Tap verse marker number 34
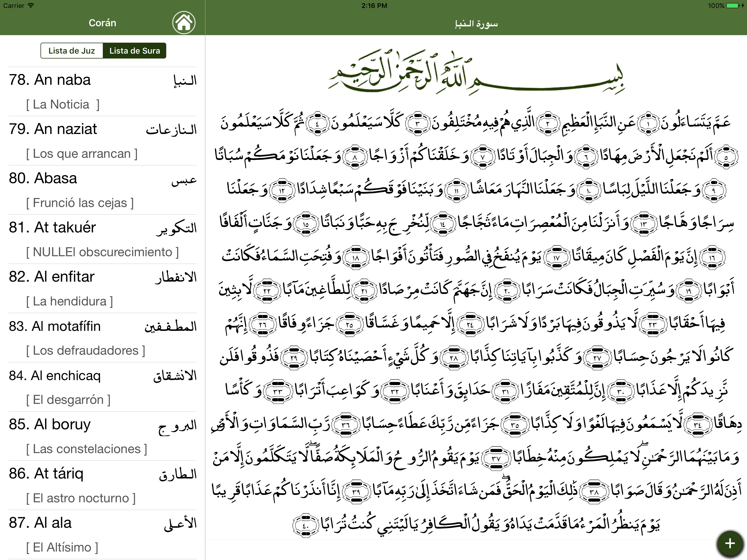This screenshot has width=747, height=560. click(x=698, y=425)
